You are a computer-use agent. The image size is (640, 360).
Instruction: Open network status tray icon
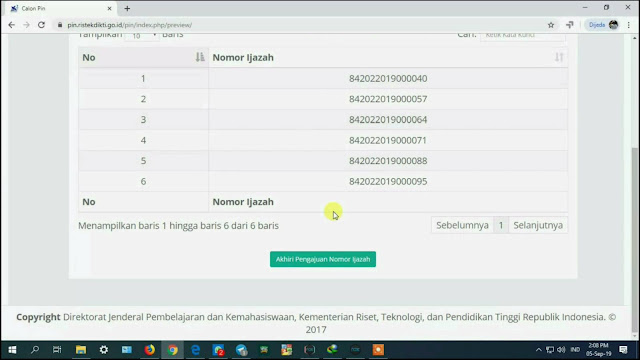point(550,350)
